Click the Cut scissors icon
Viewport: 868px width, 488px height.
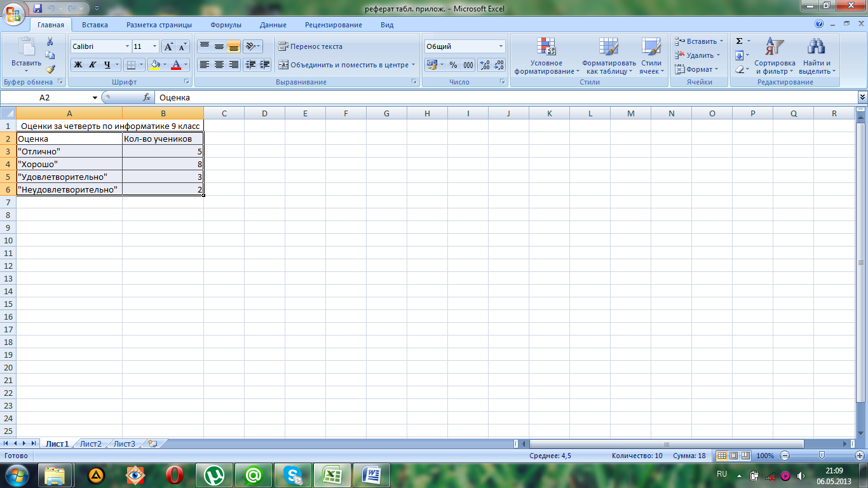point(50,42)
